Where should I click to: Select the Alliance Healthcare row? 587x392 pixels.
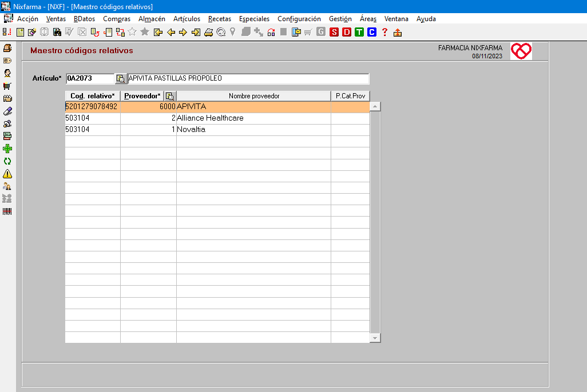click(x=217, y=118)
